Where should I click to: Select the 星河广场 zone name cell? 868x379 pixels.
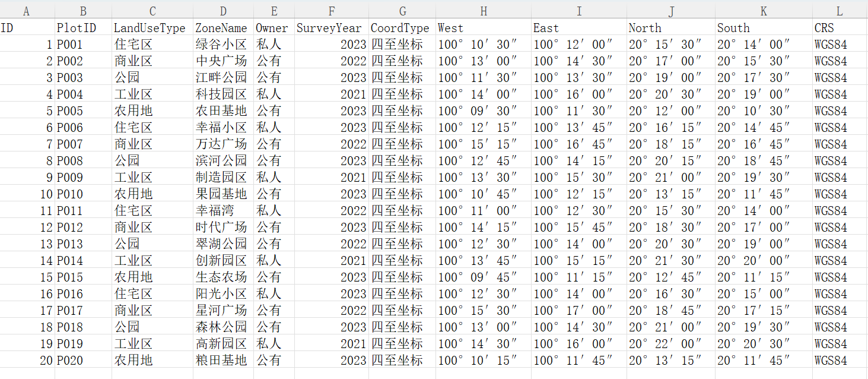click(223, 310)
